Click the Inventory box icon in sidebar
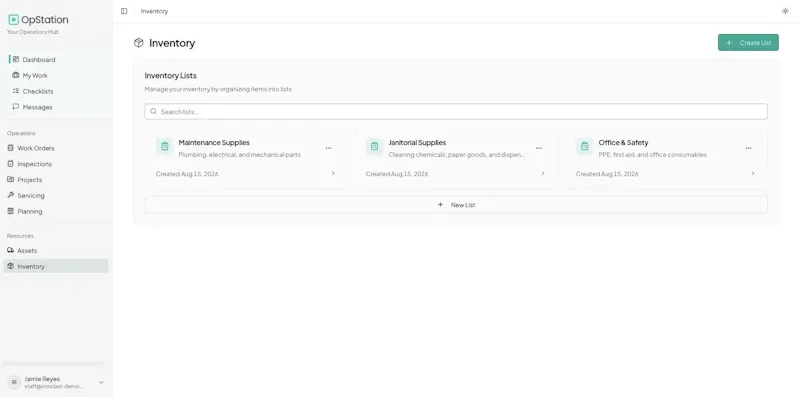The image size is (800, 397). pos(11,266)
